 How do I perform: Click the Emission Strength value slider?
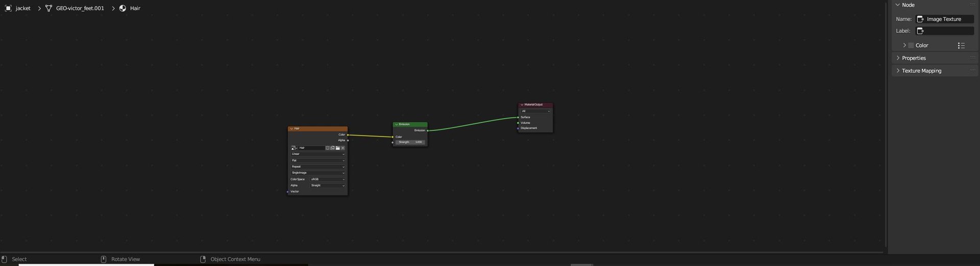(x=410, y=142)
